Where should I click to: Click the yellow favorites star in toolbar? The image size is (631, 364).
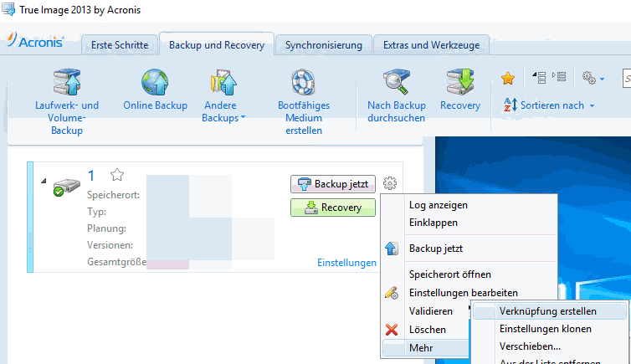point(508,78)
